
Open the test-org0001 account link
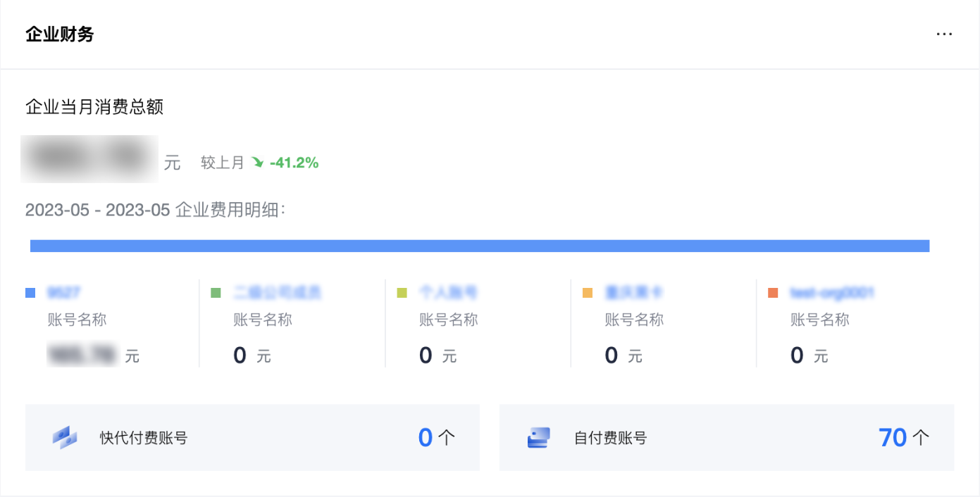(832, 293)
